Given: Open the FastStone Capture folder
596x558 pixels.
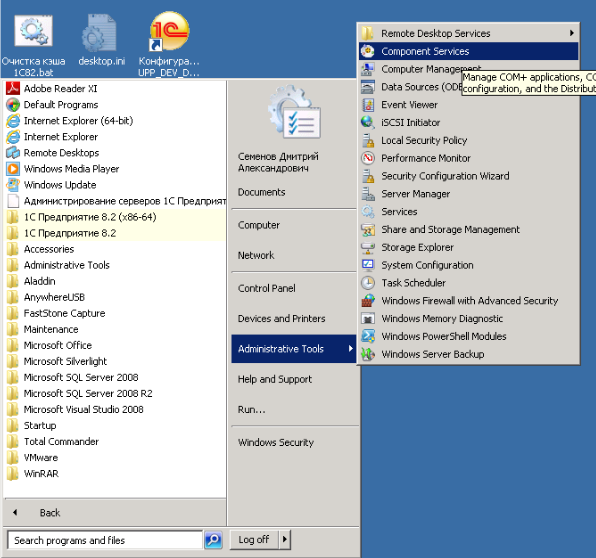Looking at the screenshot, I should click(x=115, y=313).
